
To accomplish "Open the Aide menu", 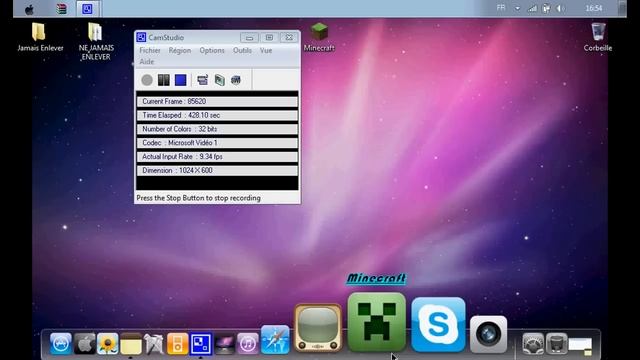I will click(x=147, y=62).
